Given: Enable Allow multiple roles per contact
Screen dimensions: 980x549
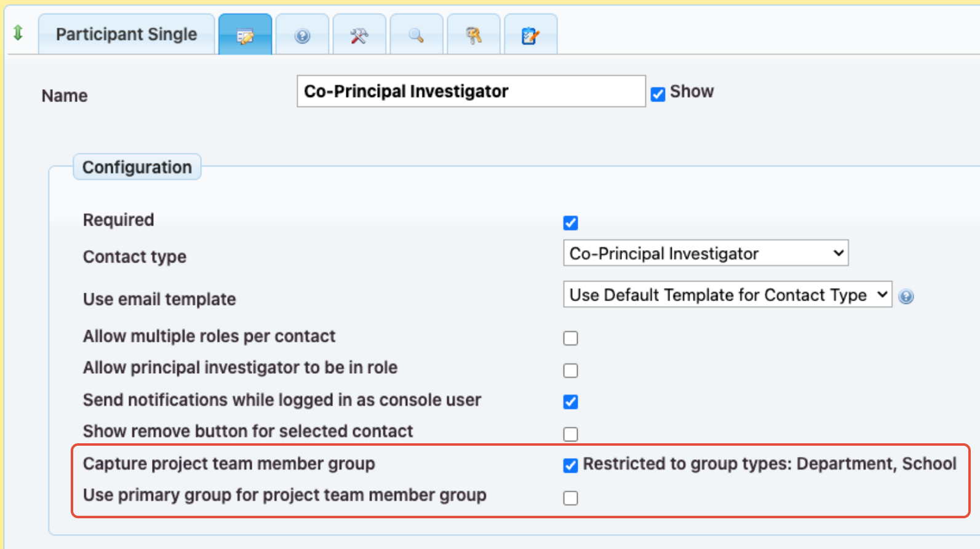Looking at the screenshot, I should 570,338.
